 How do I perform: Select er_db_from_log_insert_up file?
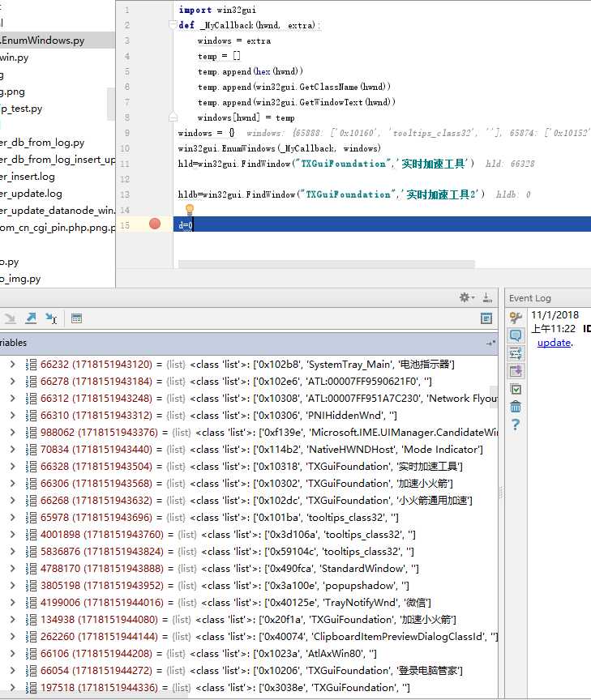click(x=58, y=160)
